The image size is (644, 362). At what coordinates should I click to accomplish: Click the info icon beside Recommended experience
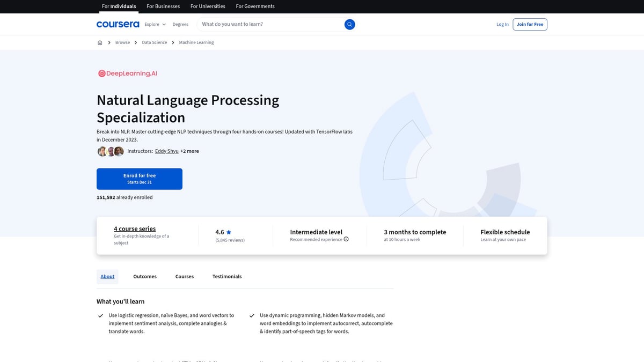click(x=346, y=239)
